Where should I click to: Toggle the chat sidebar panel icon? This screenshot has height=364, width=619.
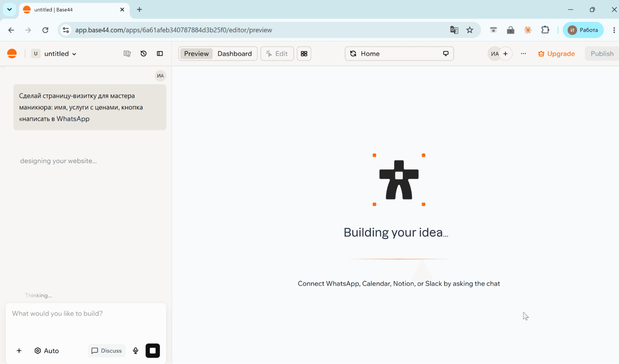(x=160, y=54)
